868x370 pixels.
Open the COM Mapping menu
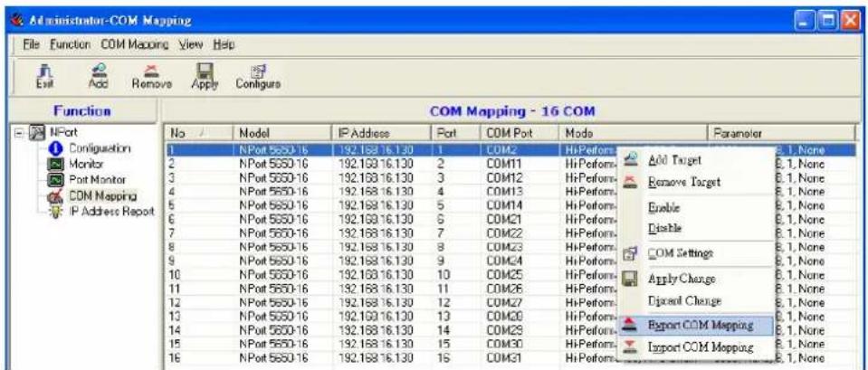click(135, 43)
